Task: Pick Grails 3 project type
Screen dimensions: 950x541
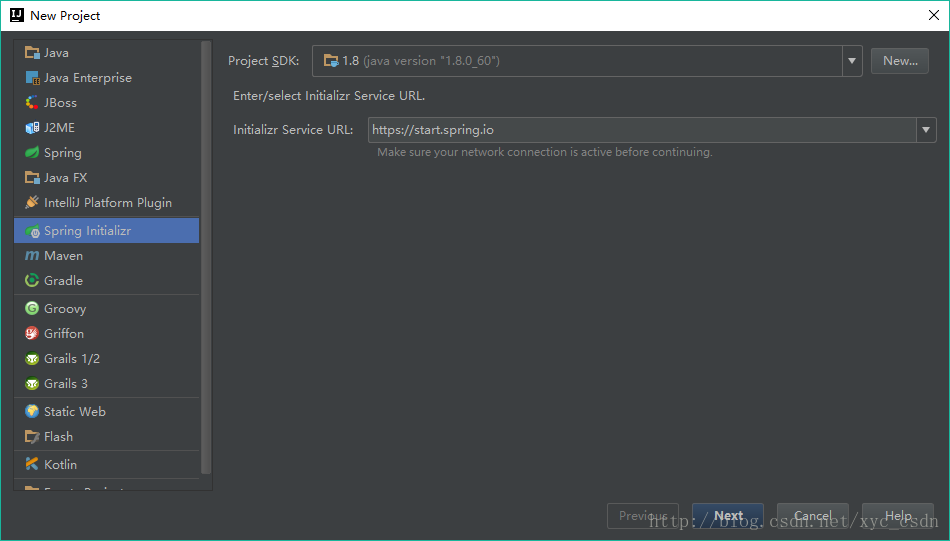Action: (107, 383)
